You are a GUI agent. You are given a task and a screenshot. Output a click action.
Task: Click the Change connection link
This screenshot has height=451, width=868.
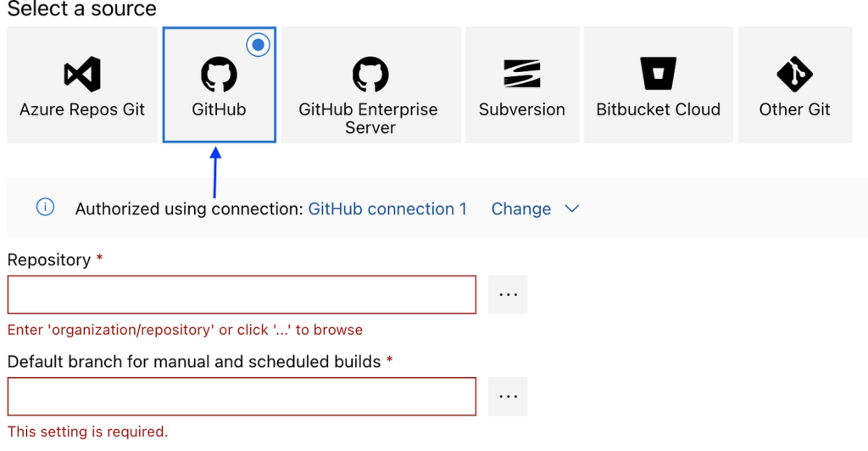click(521, 209)
